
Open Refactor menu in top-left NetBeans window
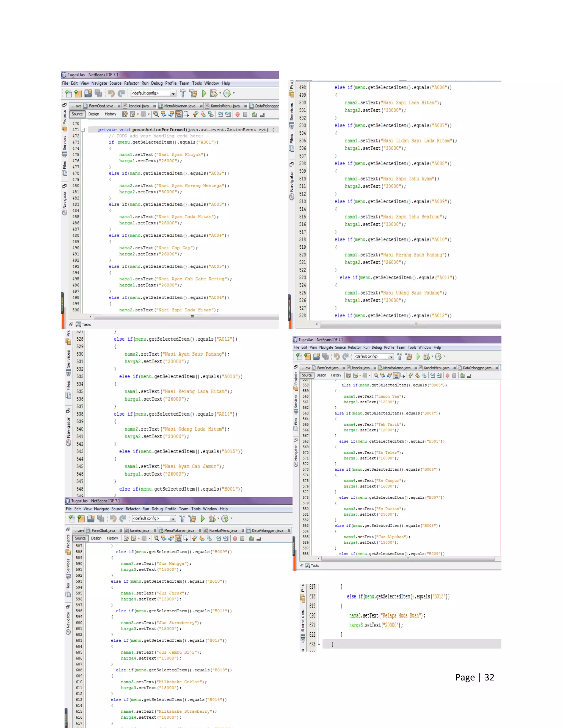(x=131, y=83)
